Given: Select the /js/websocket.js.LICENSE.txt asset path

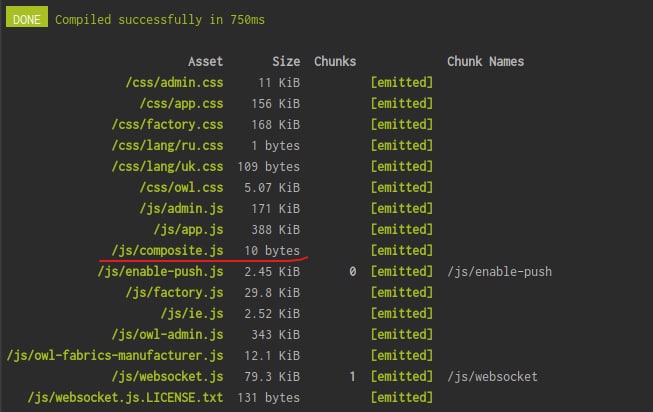Looking at the screenshot, I should coord(125,397).
